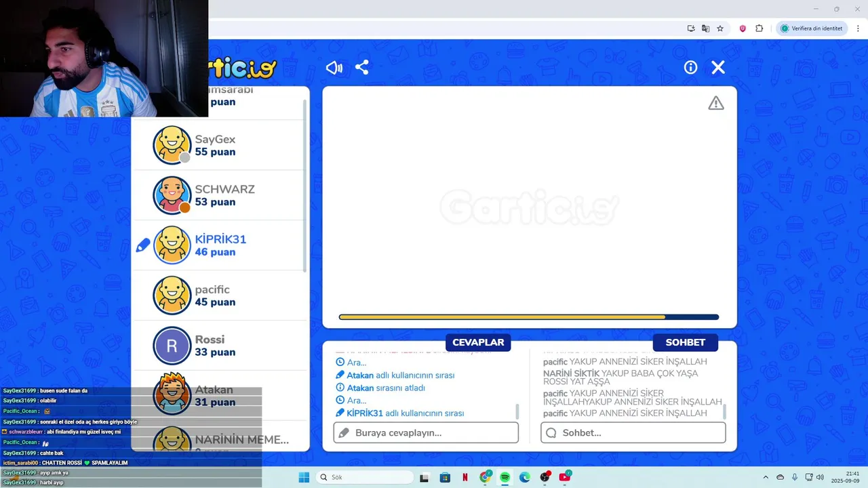Screen dimensions: 868x488
Task: Open Netflix from the taskbar
Action: coord(465,477)
